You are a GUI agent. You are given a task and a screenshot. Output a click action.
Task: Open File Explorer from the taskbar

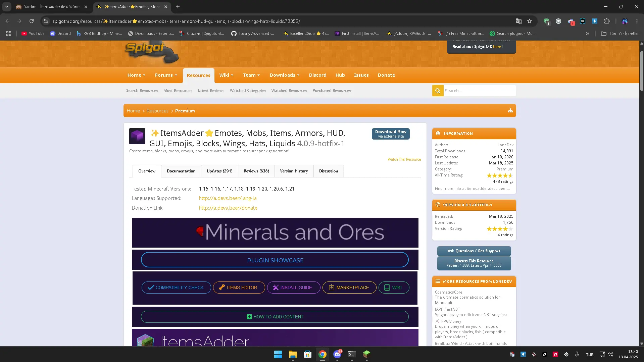[293, 354]
